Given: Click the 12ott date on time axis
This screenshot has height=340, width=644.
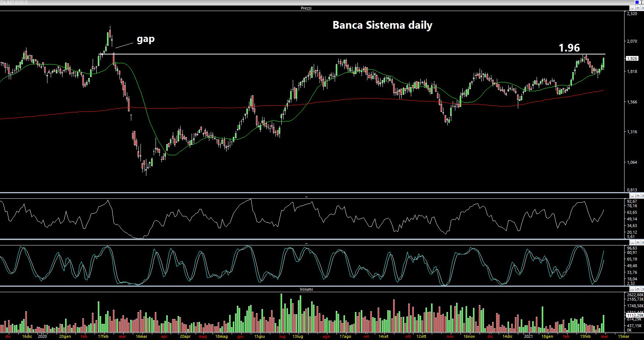Looking at the screenshot, I should 421,336.
